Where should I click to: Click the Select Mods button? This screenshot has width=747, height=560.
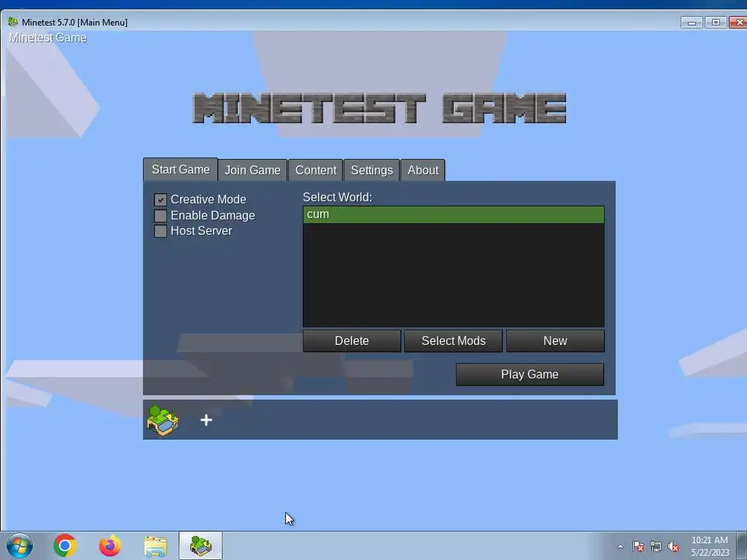454,341
